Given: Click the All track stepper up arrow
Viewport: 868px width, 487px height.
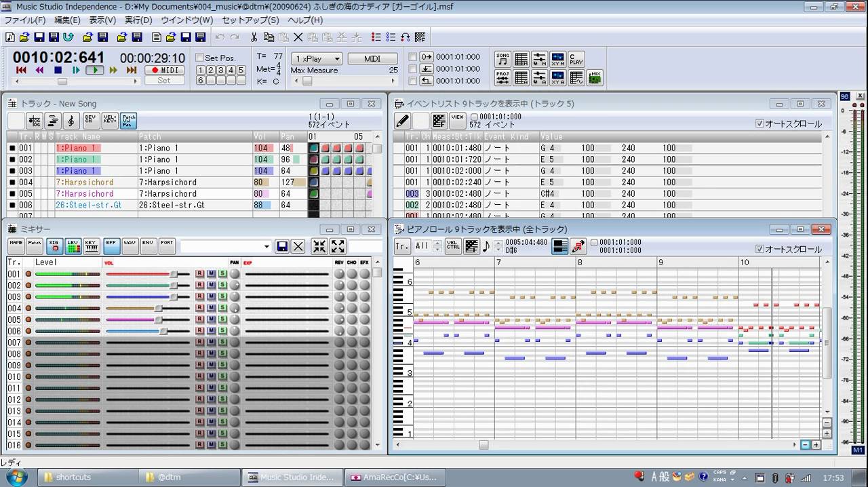Looking at the screenshot, I should [x=437, y=243].
